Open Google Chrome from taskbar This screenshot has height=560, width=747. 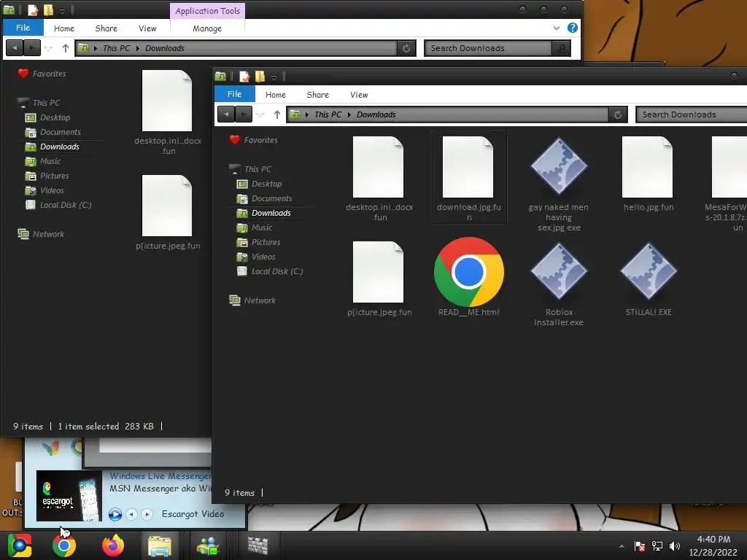pos(64,545)
